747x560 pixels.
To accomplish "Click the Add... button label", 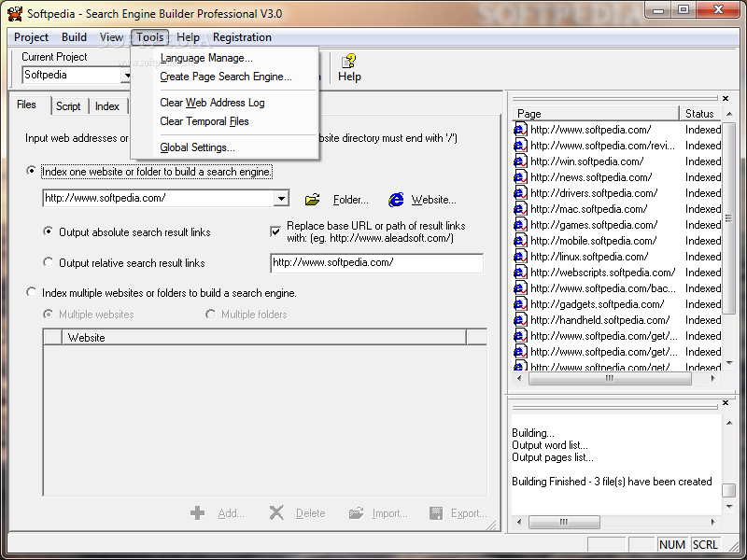I will tap(231, 513).
